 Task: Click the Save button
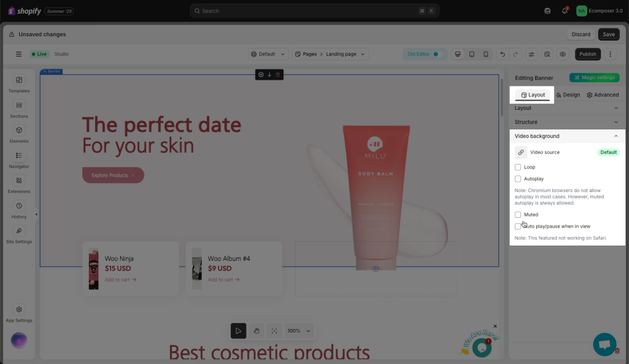click(x=609, y=34)
